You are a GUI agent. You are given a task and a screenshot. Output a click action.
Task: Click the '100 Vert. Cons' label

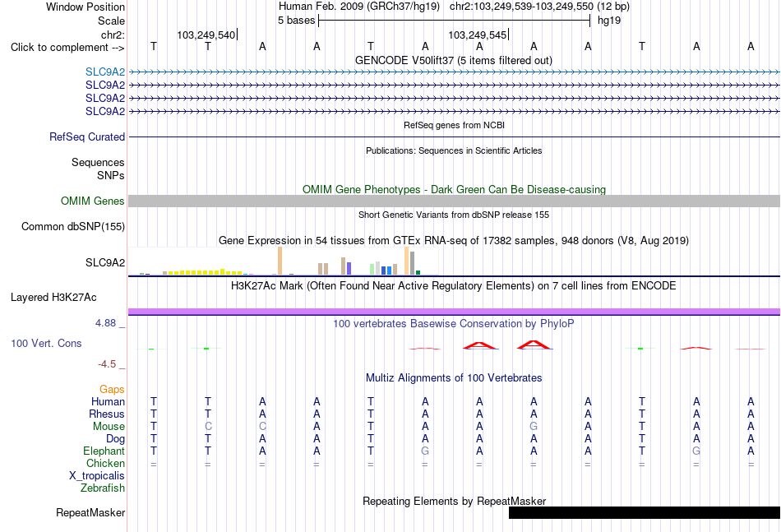[x=46, y=343]
